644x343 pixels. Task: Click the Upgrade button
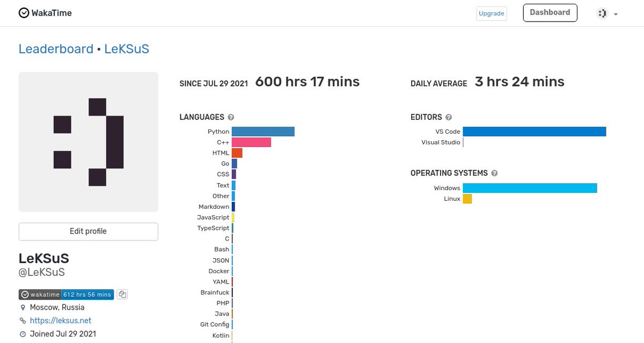tap(491, 13)
